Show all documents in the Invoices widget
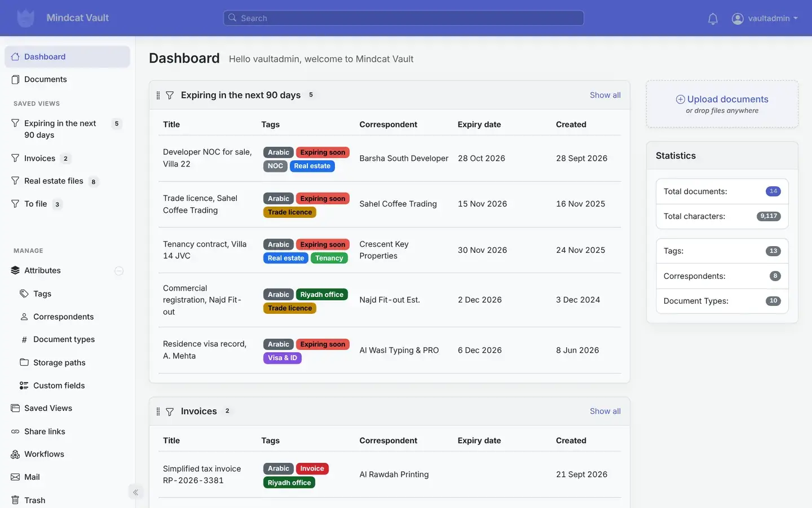This screenshot has height=508, width=812. click(x=605, y=411)
